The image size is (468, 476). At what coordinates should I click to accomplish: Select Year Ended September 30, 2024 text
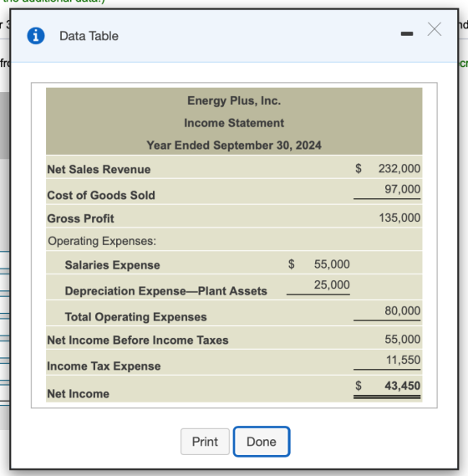234,145
